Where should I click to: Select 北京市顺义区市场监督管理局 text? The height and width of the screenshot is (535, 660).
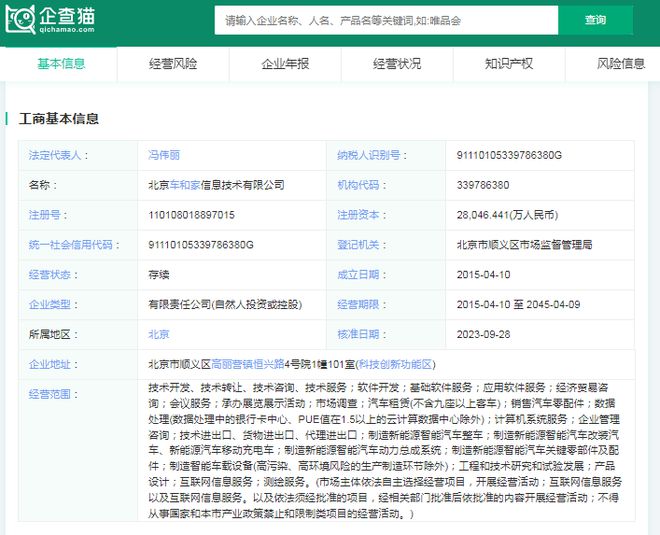[524, 245]
